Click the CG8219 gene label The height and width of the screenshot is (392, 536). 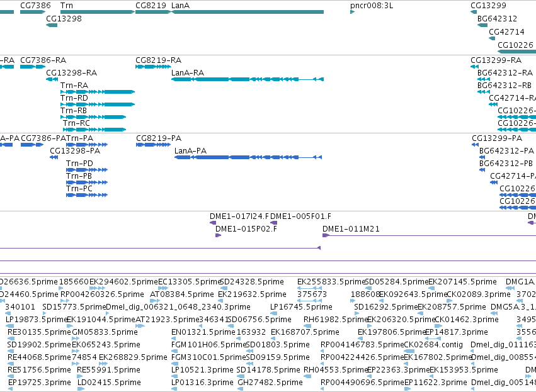pyautogui.click(x=151, y=6)
